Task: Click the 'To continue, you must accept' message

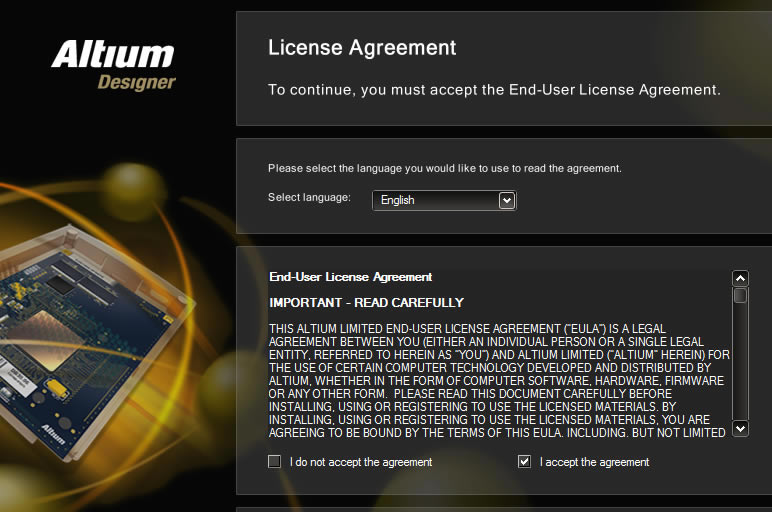Action: [x=494, y=90]
